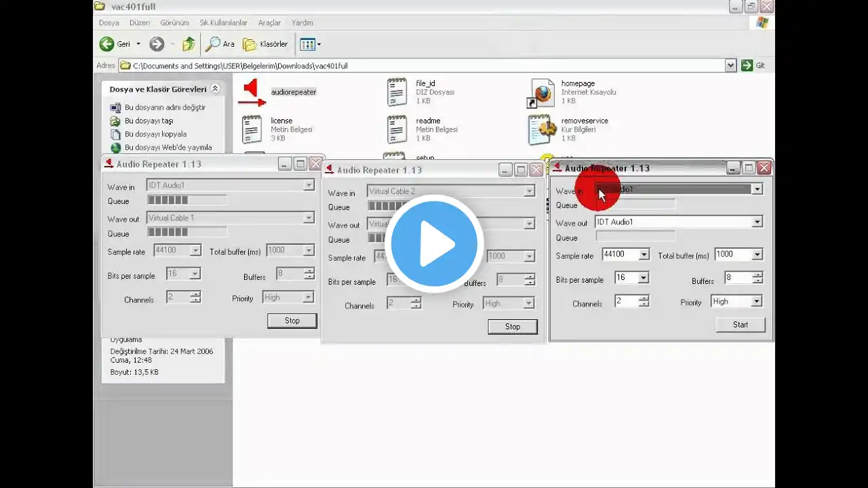Open the Yardım menu
Viewport: 868px width, 488px height.
click(x=302, y=22)
